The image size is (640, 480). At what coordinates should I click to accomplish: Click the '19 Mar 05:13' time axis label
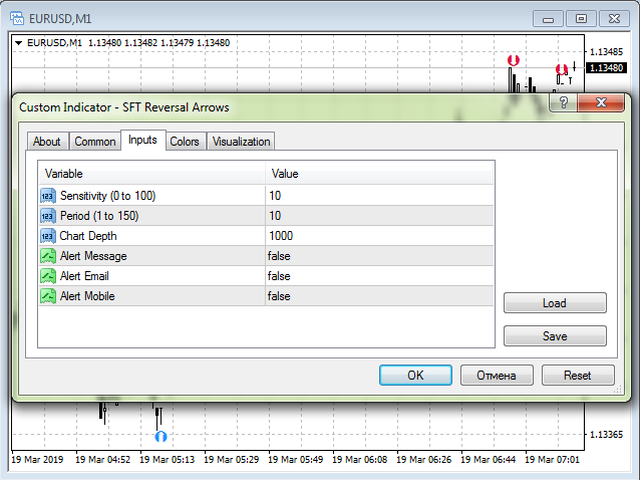pyautogui.click(x=167, y=460)
